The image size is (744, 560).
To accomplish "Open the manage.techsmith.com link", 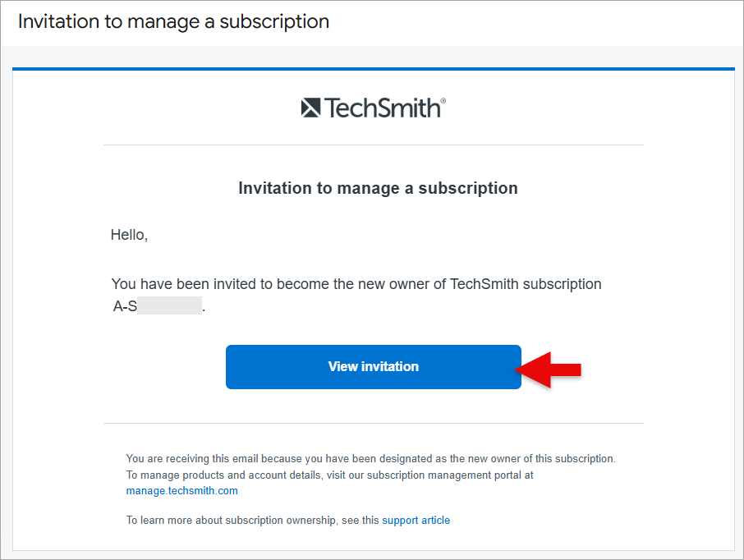I will click(x=181, y=491).
